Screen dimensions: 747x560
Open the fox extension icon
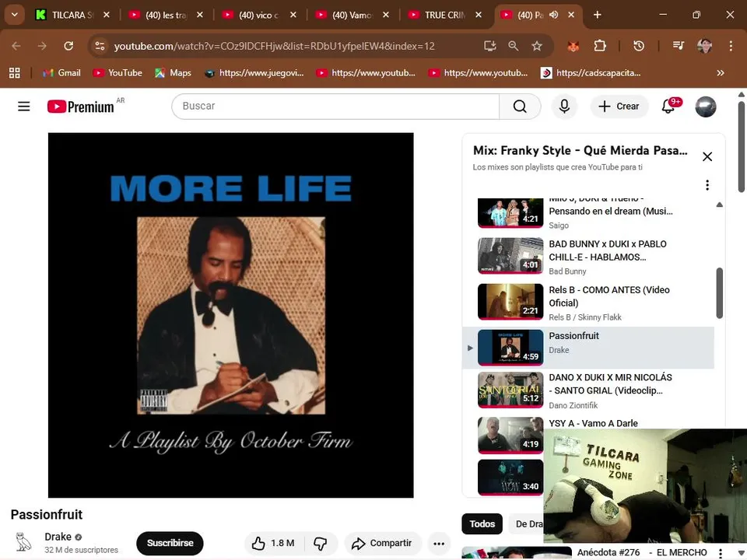pos(573,46)
